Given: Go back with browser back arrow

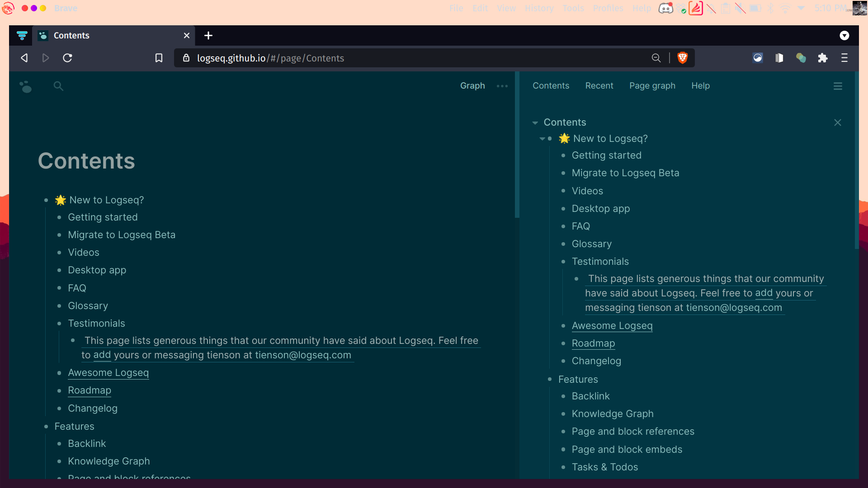Looking at the screenshot, I should tap(24, 58).
